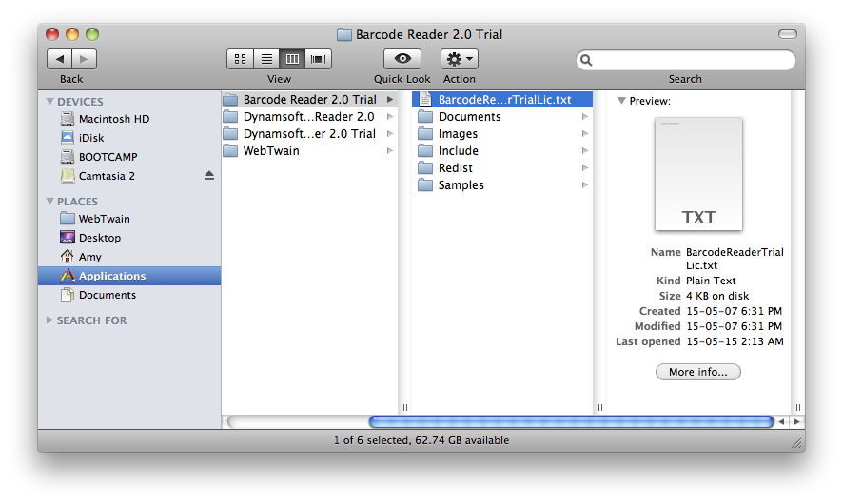
Task: Click the window corner grip handle
Action: 797,443
